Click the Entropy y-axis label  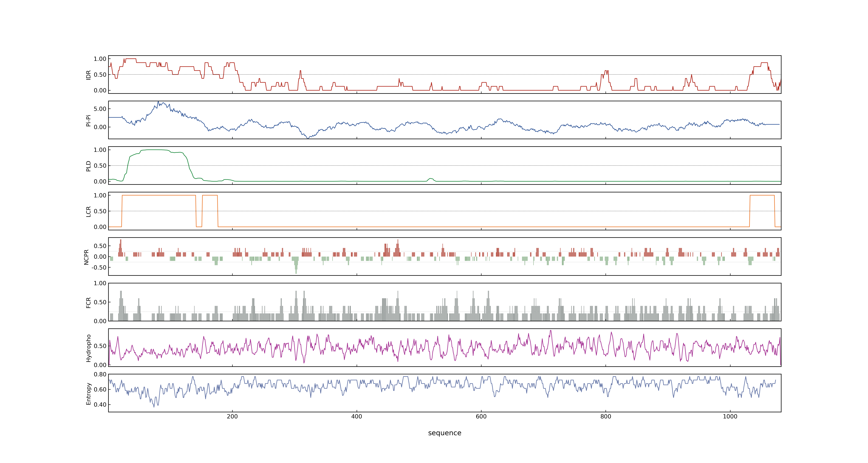(x=88, y=393)
